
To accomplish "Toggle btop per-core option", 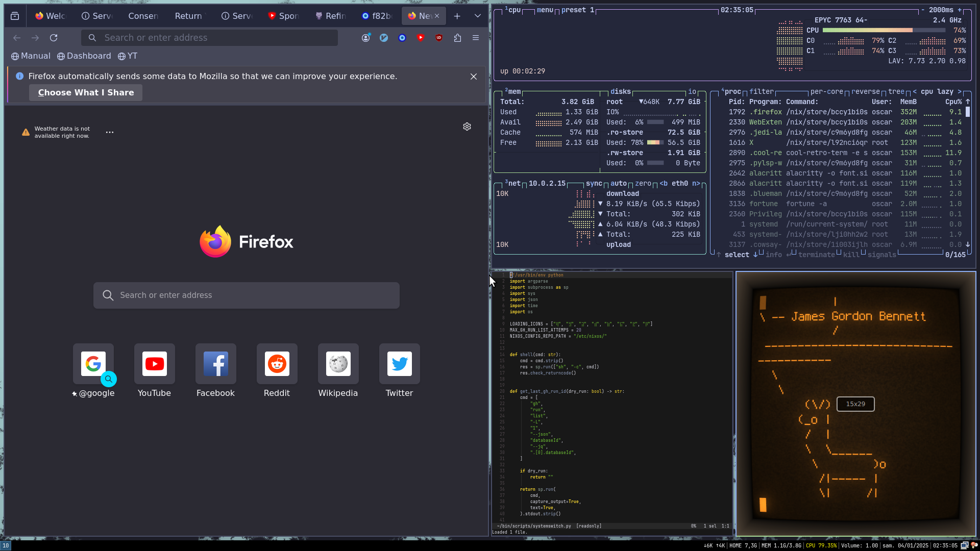I will coord(827,92).
